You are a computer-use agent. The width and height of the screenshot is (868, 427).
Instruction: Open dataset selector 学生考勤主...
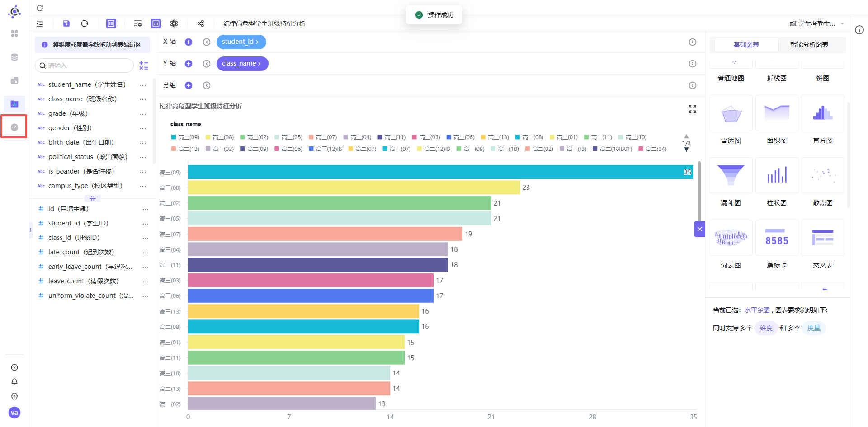[x=816, y=23]
